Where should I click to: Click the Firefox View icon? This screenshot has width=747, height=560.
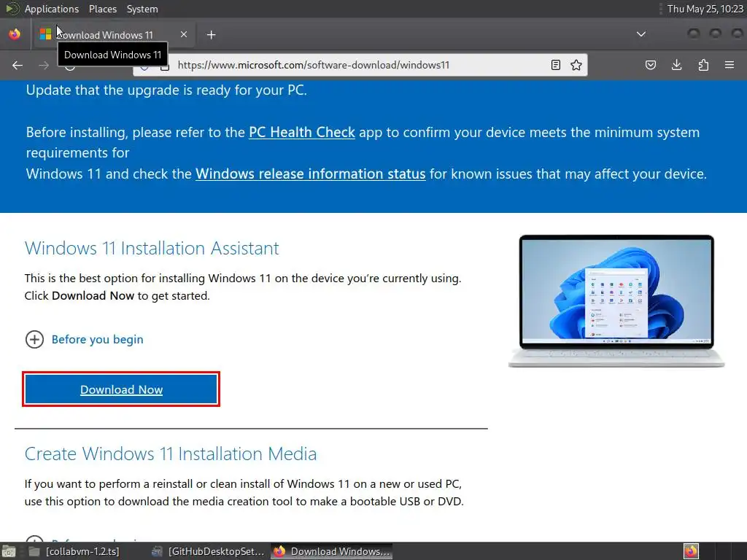coord(15,34)
